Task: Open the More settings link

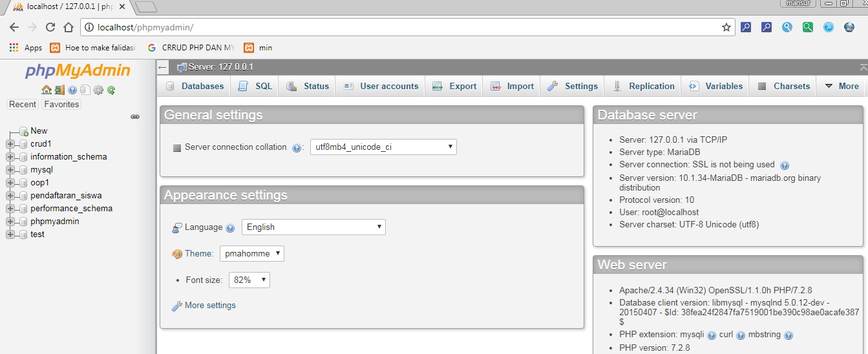Action: [x=210, y=306]
